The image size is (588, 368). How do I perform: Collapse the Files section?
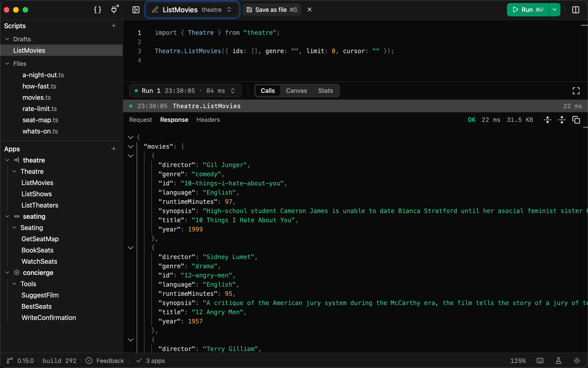(x=7, y=64)
